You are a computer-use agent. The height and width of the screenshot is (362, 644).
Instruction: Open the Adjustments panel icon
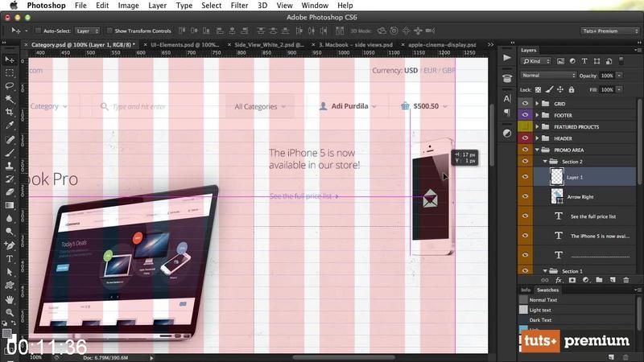(507, 134)
